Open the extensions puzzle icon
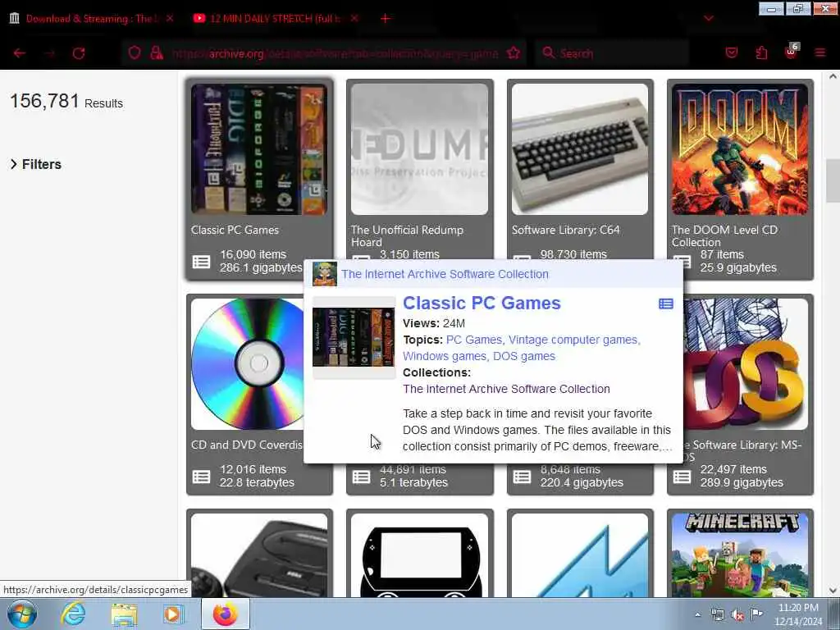840x630 pixels. 761,52
